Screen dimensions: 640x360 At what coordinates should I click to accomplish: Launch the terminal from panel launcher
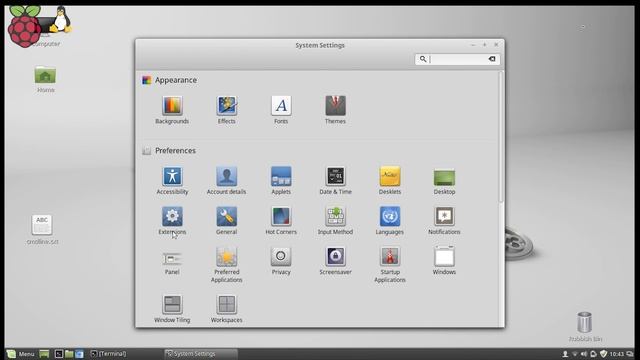click(x=59, y=354)
